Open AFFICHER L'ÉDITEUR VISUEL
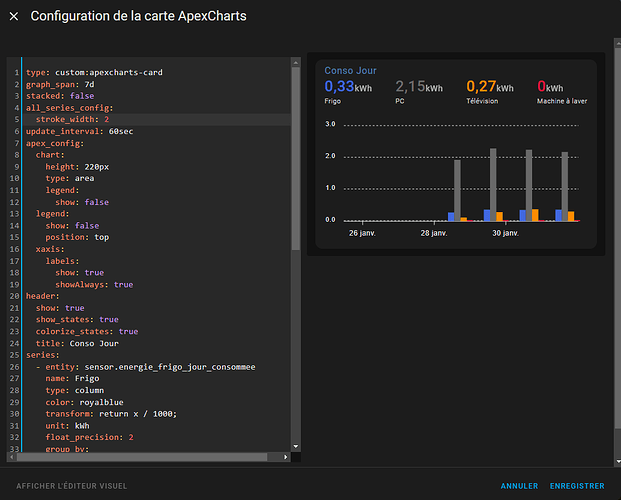The image size is (621, 500). [72, 486]
